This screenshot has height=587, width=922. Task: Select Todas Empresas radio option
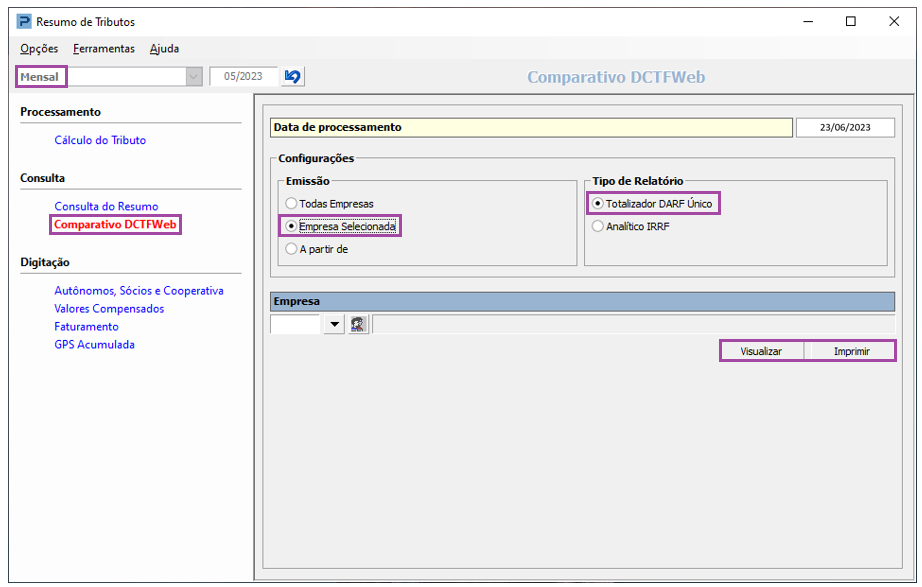coord(329,204)
